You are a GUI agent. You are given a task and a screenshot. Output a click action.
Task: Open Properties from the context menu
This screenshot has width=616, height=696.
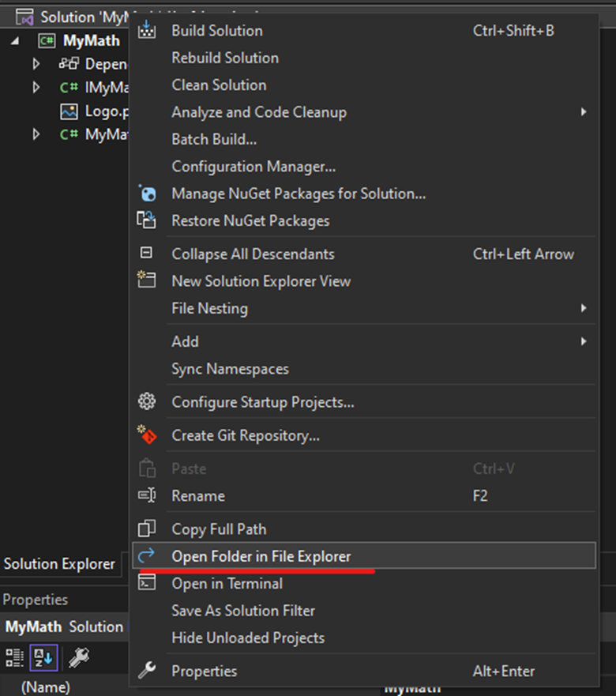click(364, 672)
